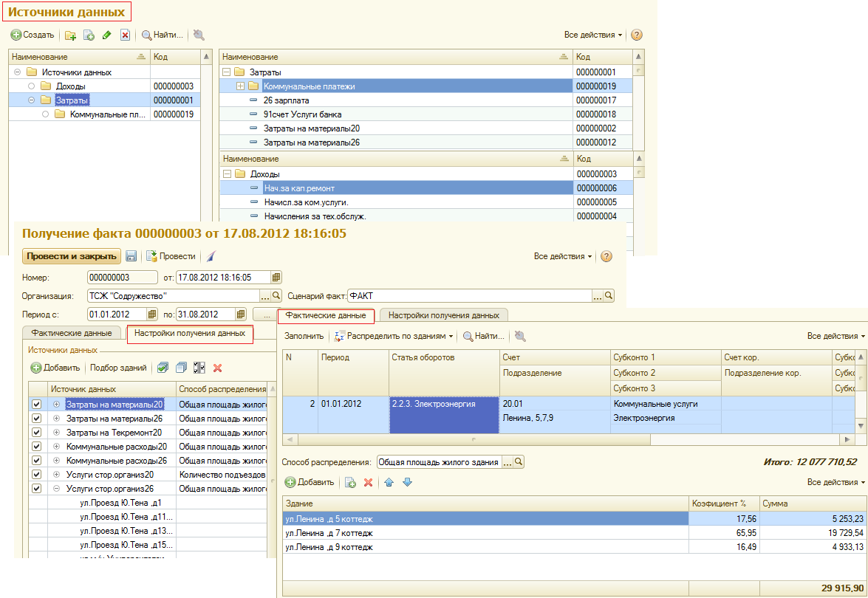Click the red delete mark icon in top toolbar
Image resolution: width=868 pixels, height=598 pixels.
pos(125,35)
